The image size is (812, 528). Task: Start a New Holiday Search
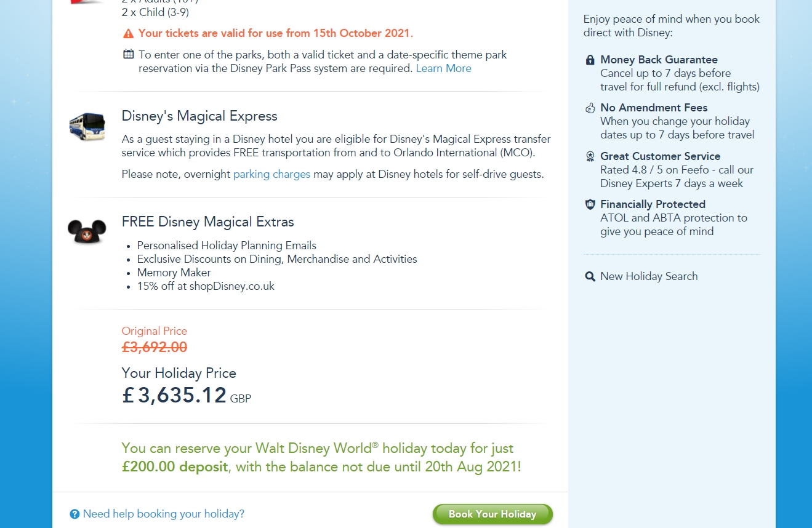point(649,276)
